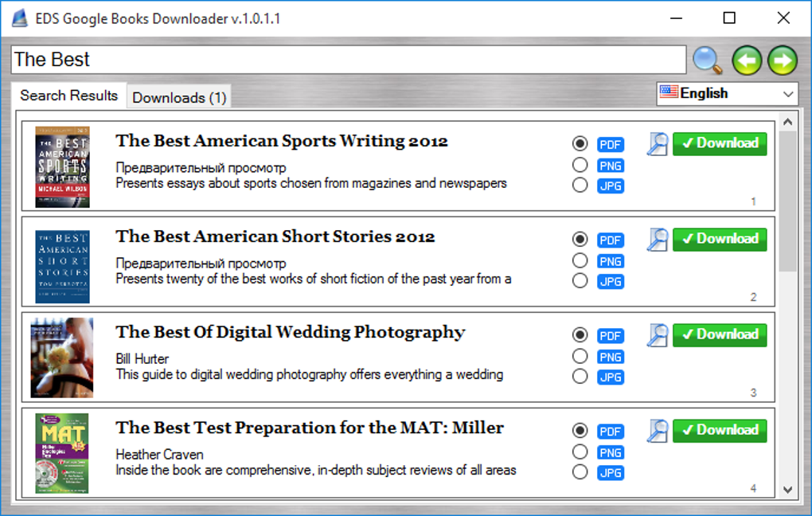Click title The Best Of Digital Wedding Photography
Viewport: 812px width, 516px height.
[291, 333]
